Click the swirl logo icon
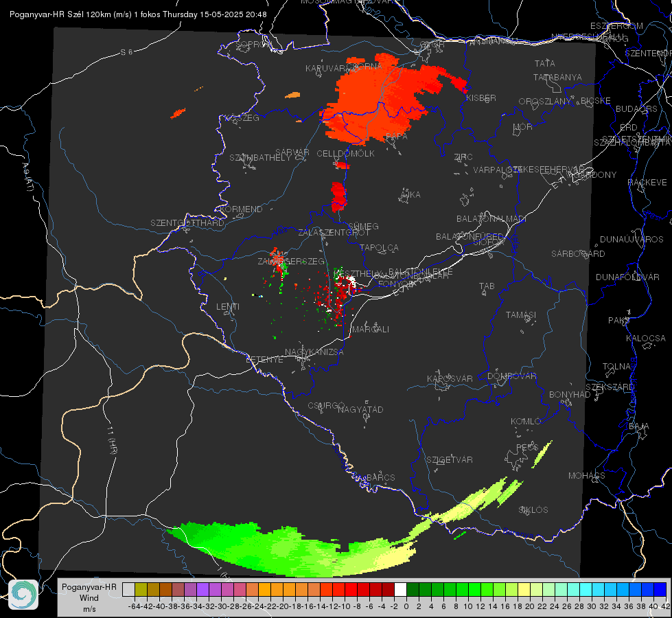Screen dimensions: 672x618 pos(23,595)
